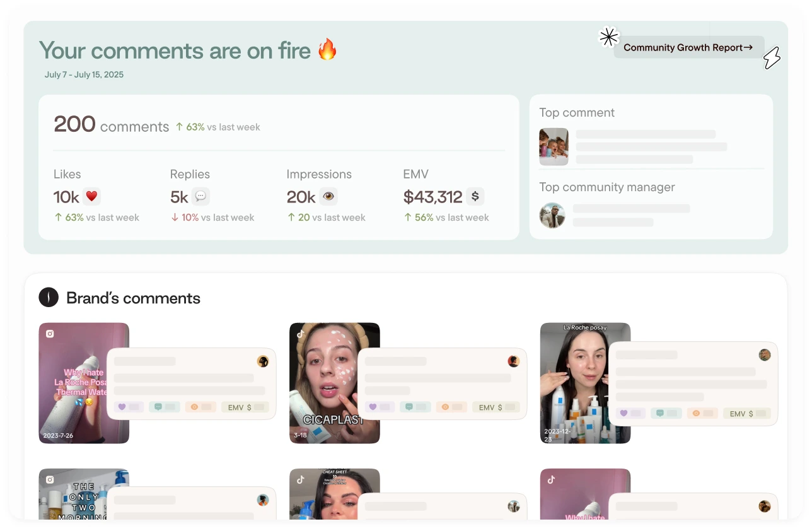Click the eye Impressions icon

coord(328,197)
